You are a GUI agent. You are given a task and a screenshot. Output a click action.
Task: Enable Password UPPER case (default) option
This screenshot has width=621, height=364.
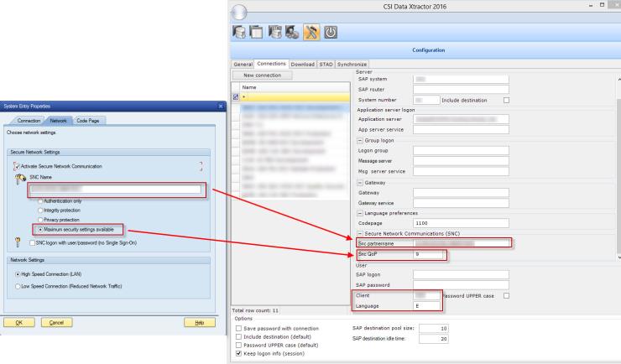pos(238,345)
